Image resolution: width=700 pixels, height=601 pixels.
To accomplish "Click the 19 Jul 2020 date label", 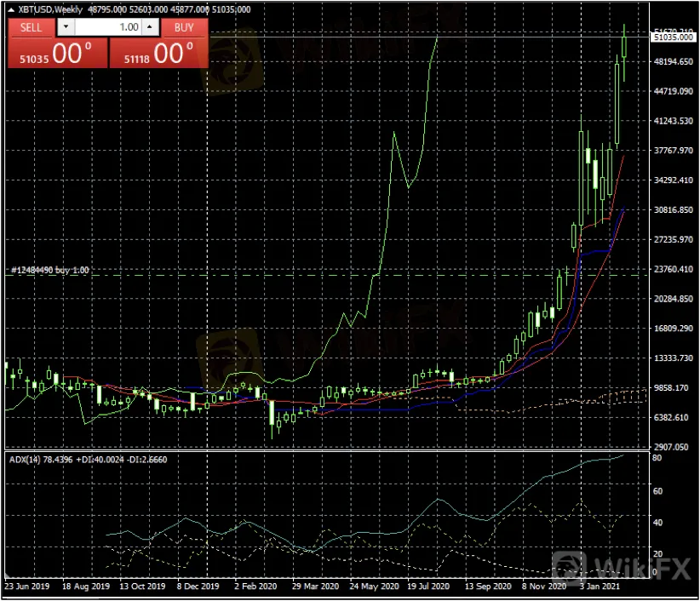I will click(428, 586).
